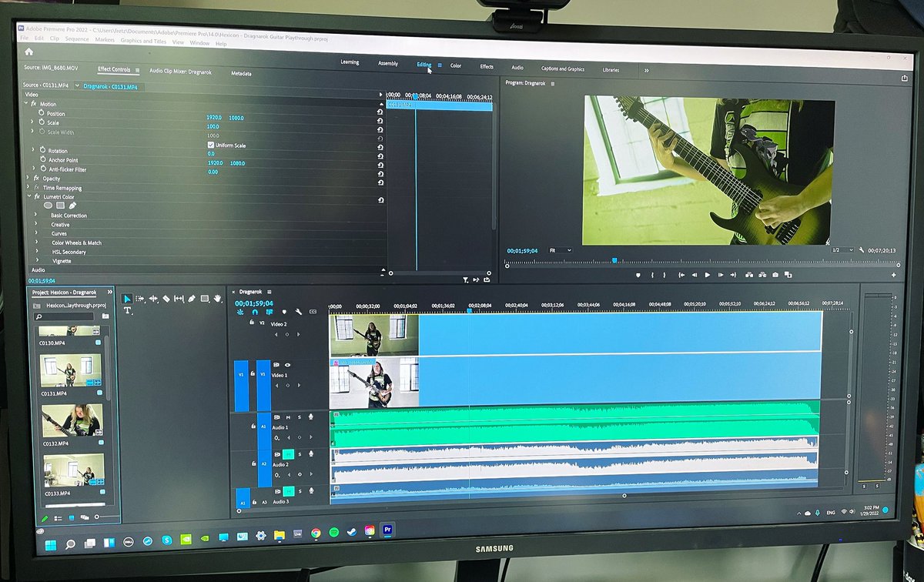
Task: Click the Lumetri ellipse mask icon
Action: click(48, 206)
